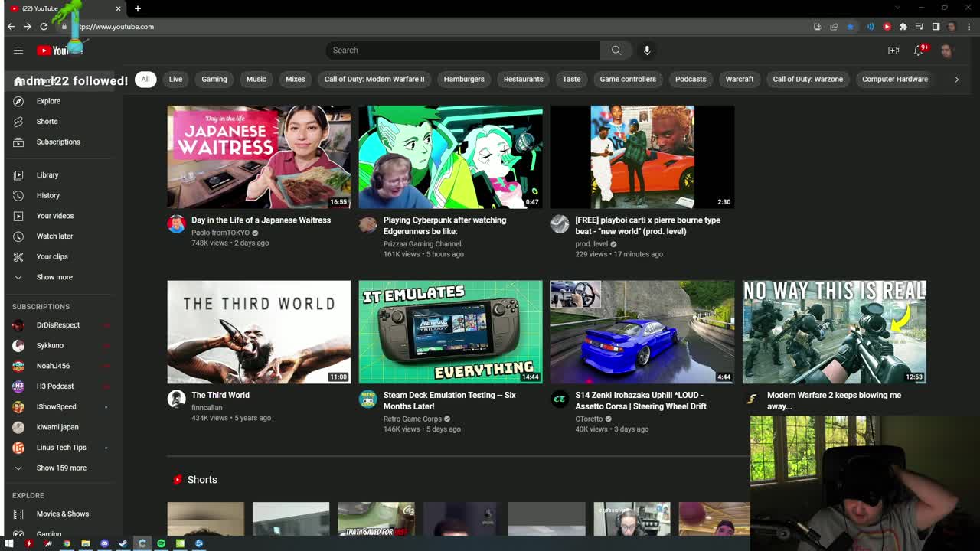Click the YouTube search field
Viewport: 980px width, 551px height.
463,51
